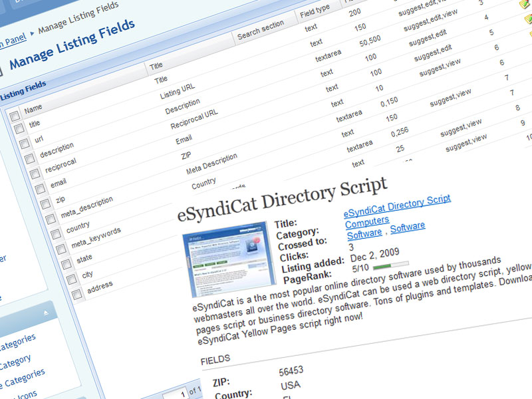This screenshot has width=532, height=399.
Task: Click the eSyndiCat listing screenshot thumbnail
Action: [x=229, y=259]
